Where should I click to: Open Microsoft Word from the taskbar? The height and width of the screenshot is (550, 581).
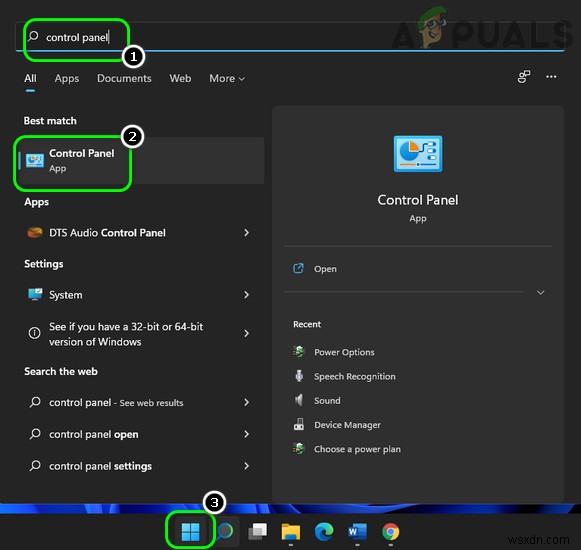click(x=357, y=531)
